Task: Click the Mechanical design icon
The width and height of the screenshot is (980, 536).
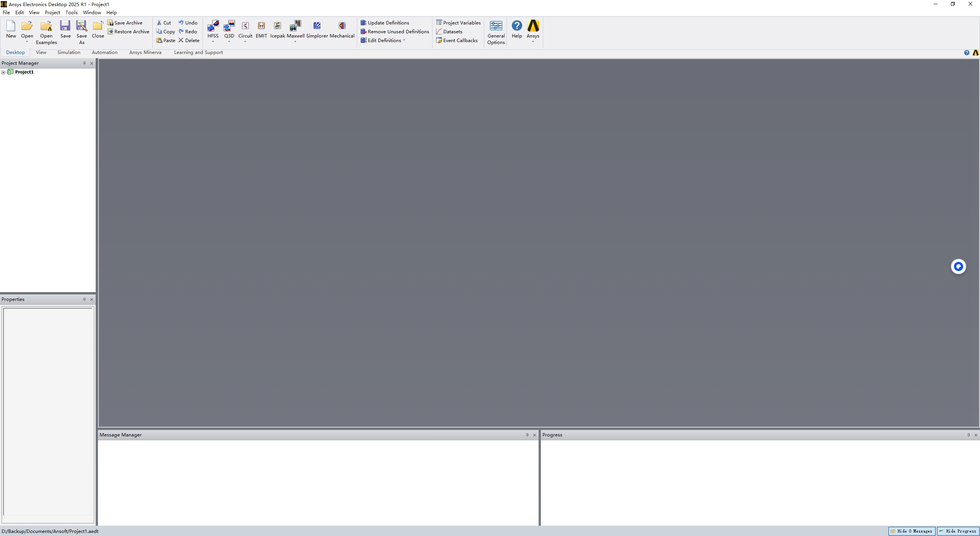Action: (342, 26)
